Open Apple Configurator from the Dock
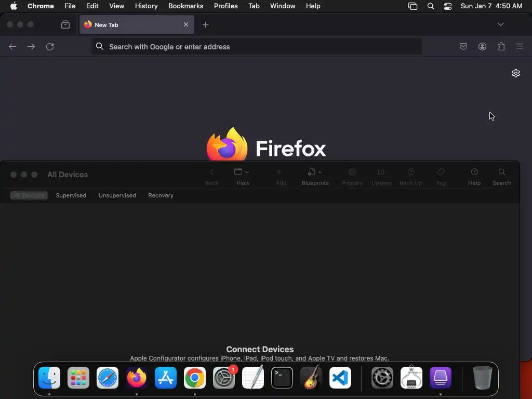 441,378
